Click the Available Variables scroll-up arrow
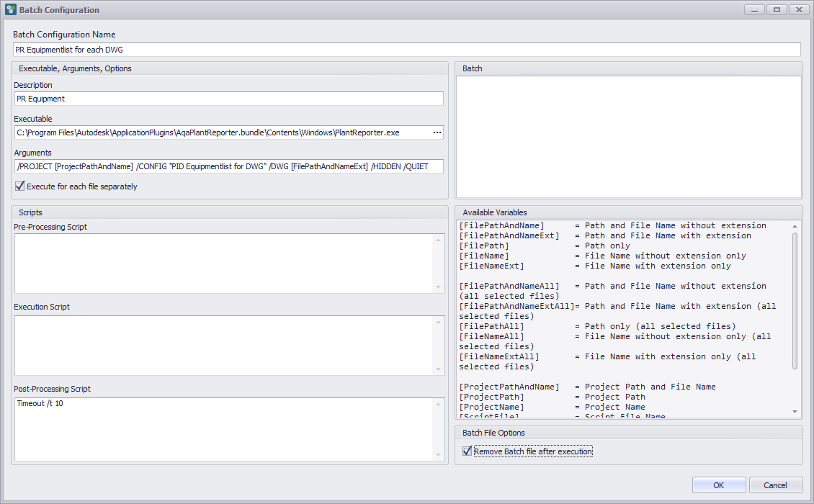Screen dimensions: 814x504 [795, 225]
